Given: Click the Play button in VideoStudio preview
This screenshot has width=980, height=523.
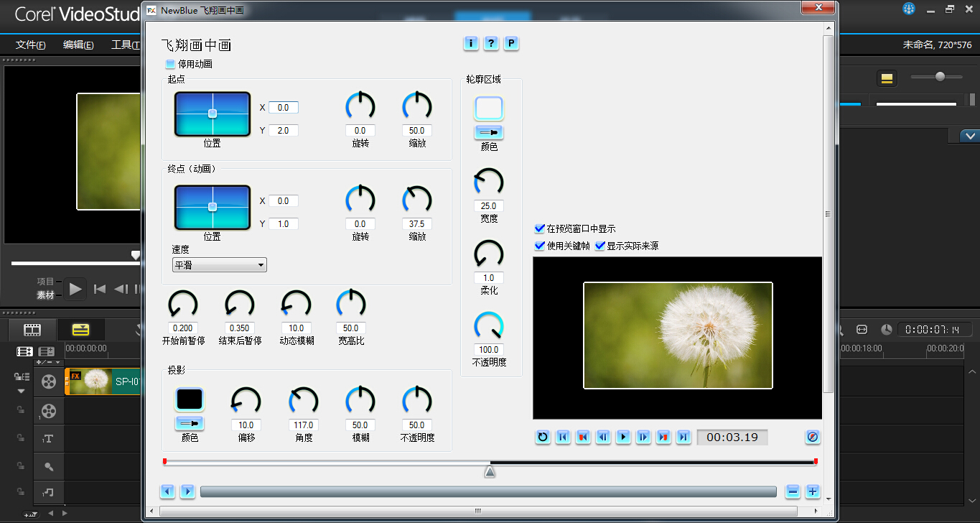Looking at the screenshot, I should point(76,289).
